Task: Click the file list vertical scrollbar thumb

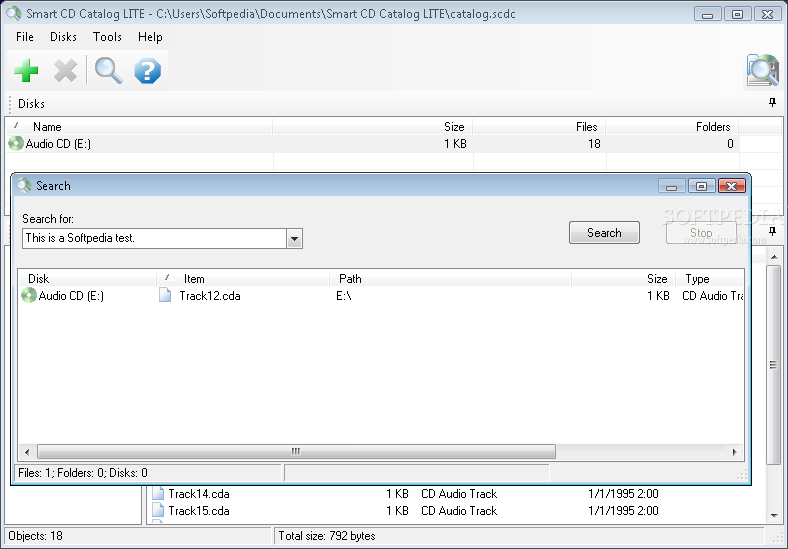Action: [x=773, y=365]
